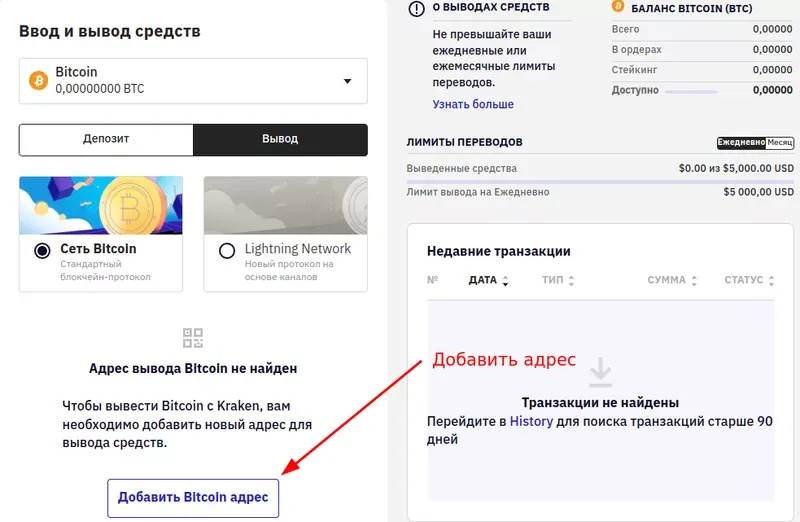Click the ЛИМИТЫ ПЕРЕВОДОВ heading
This screenshot has width=800, height=522.
click(x=464, y=142)
